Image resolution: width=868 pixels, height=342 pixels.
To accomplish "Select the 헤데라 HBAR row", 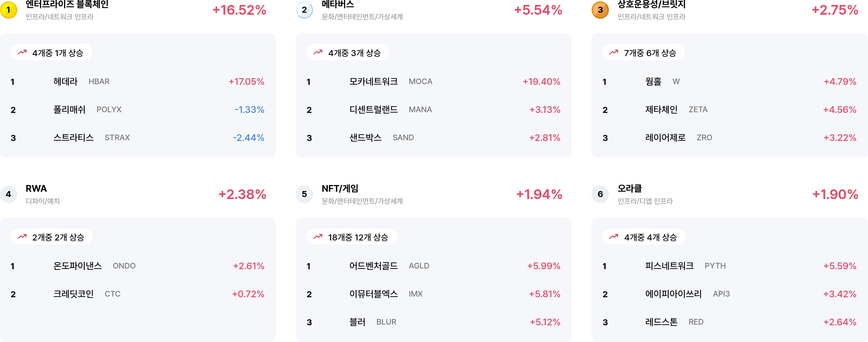I will (138, 81).
